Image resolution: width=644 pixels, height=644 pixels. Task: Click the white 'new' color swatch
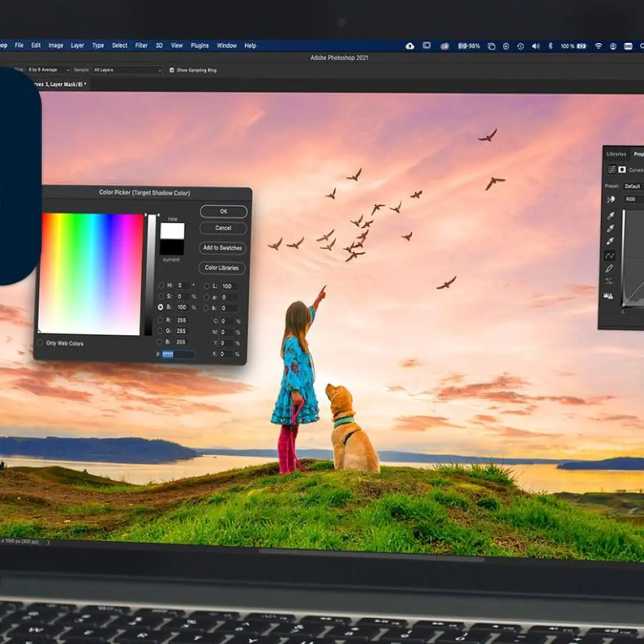(172, 231)
